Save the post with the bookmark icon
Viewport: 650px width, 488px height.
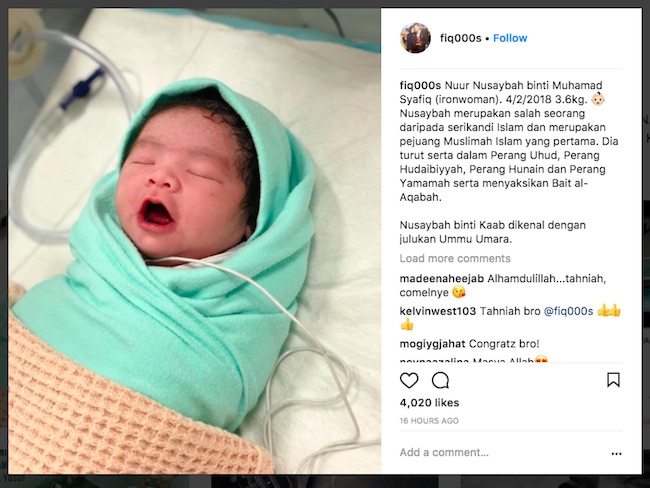[614, 380]
